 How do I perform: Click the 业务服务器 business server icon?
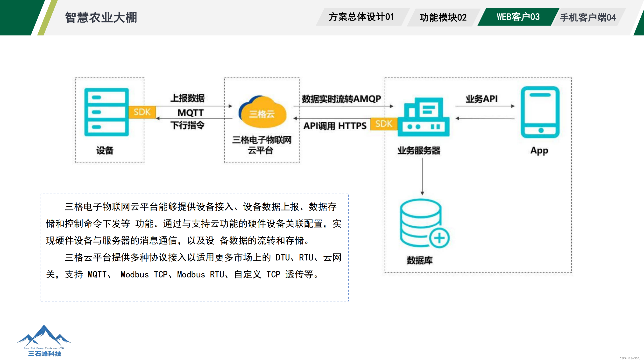tap(424, 117)
